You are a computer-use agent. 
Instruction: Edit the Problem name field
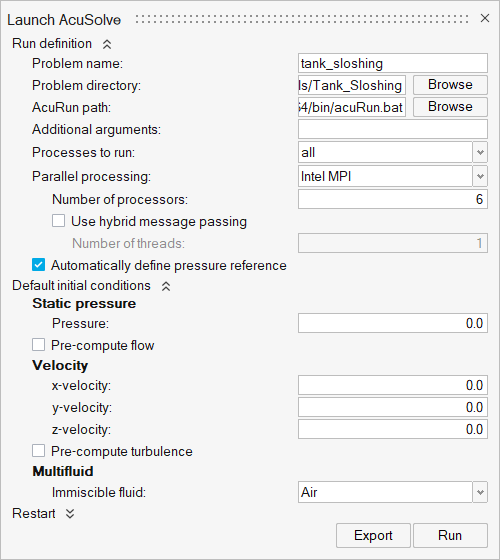393,63
